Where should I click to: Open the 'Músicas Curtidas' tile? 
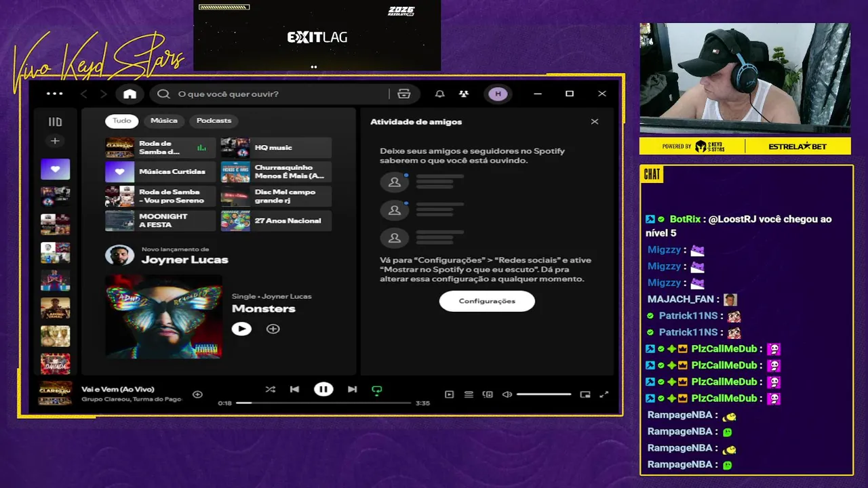point(160,172)
